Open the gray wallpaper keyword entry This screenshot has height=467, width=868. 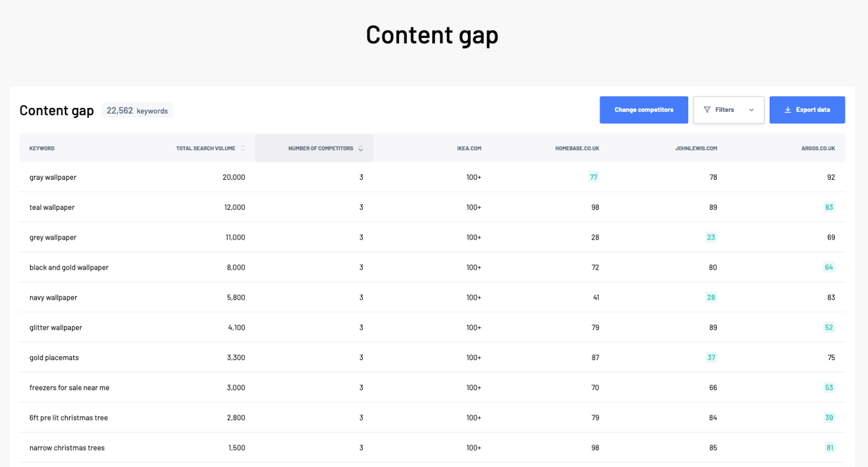click(x=53, y=177)
